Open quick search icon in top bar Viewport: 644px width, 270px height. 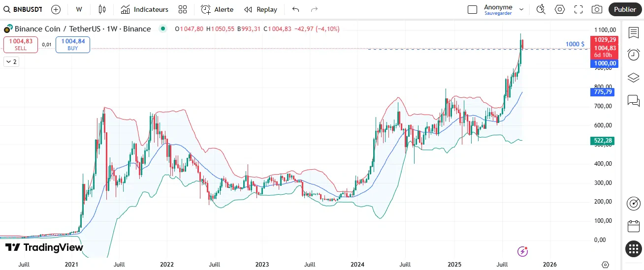point(541,9)
